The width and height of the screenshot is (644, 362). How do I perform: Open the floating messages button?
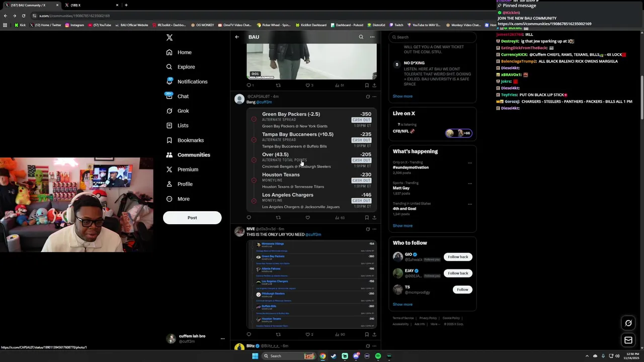tap(628, 340)
